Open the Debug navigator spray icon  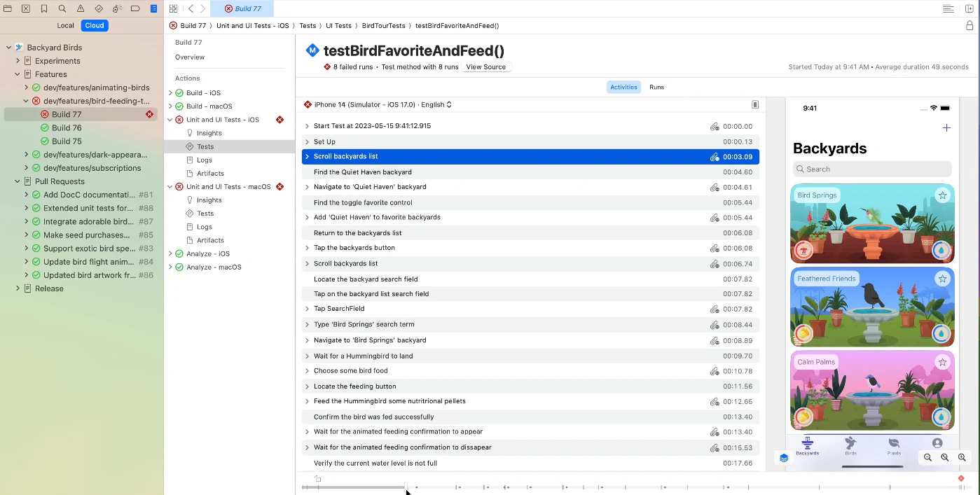(117, 8)
